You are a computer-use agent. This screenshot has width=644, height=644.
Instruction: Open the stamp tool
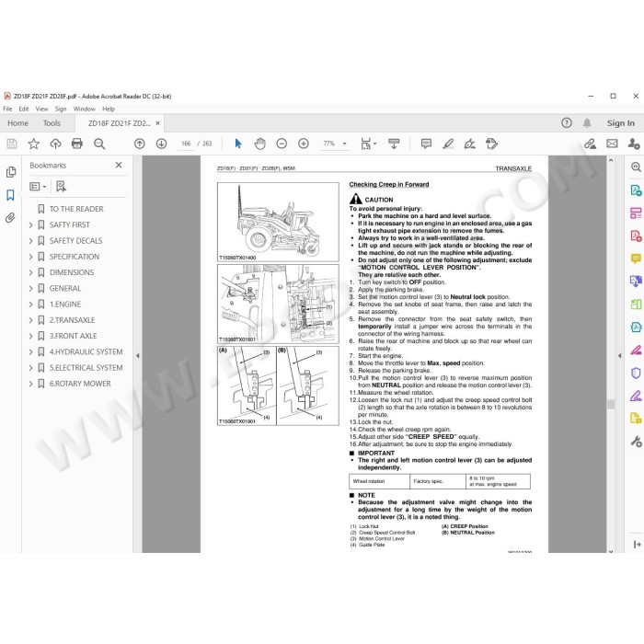click(x=491, y=144)
